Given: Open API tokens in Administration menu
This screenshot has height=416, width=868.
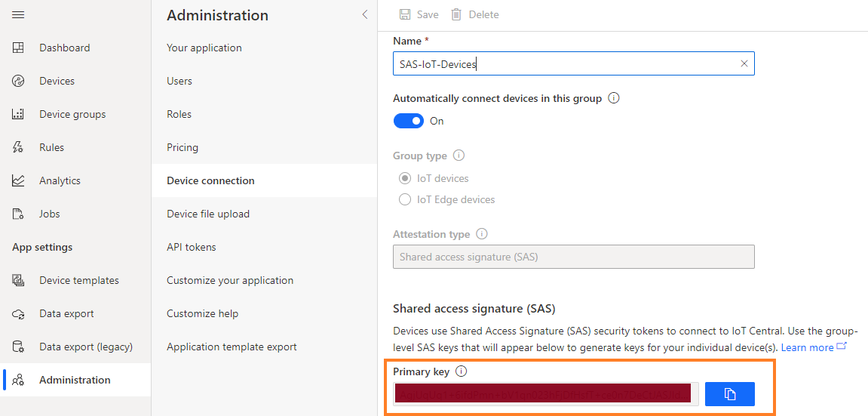Looking at the screenshot, I should pos(191,247).
